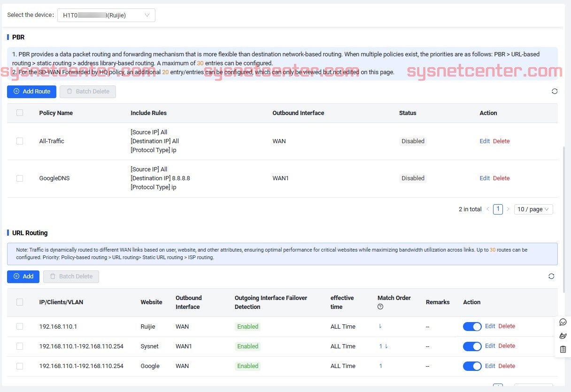Click URL Routing Batch Delete button

click(x=71, y=277)
